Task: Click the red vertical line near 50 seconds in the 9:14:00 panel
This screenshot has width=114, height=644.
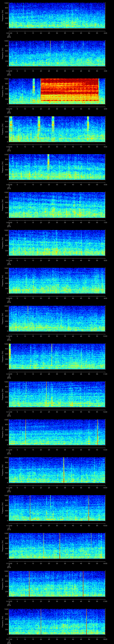Action: 89,508
